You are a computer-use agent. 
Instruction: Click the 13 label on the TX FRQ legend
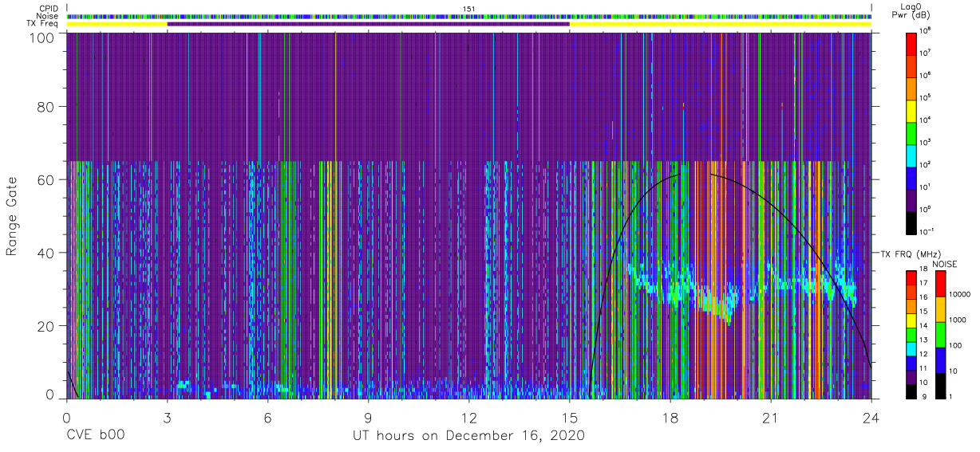click(x=925, y=340)
